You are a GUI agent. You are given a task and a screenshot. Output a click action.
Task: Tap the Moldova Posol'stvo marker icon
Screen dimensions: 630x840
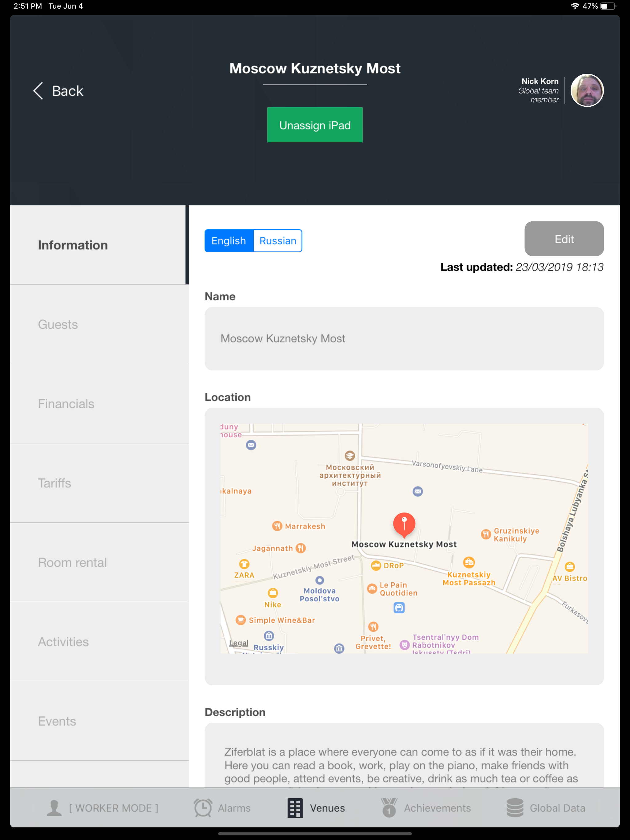click(x=320, y=580)
